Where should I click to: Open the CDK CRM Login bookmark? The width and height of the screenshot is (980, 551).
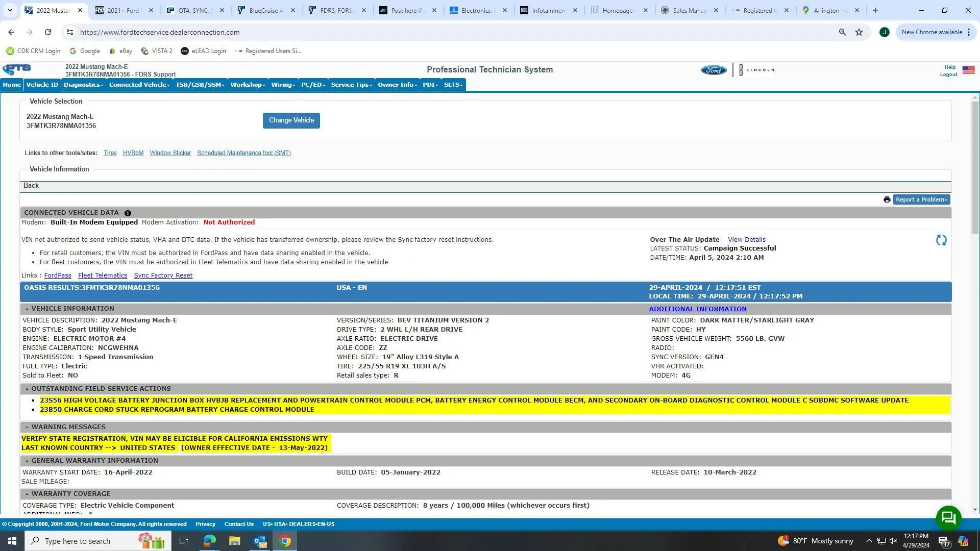pyautogui.click(x=33, y=51)
